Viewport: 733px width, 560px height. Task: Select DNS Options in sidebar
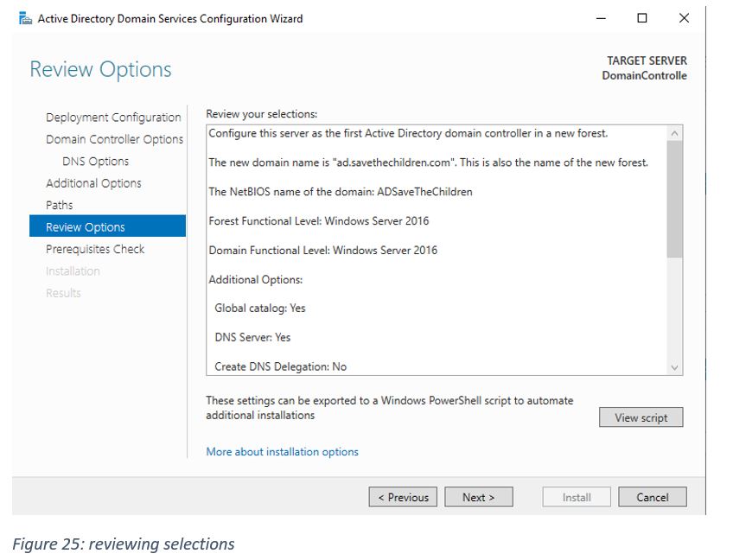(95, 162)
